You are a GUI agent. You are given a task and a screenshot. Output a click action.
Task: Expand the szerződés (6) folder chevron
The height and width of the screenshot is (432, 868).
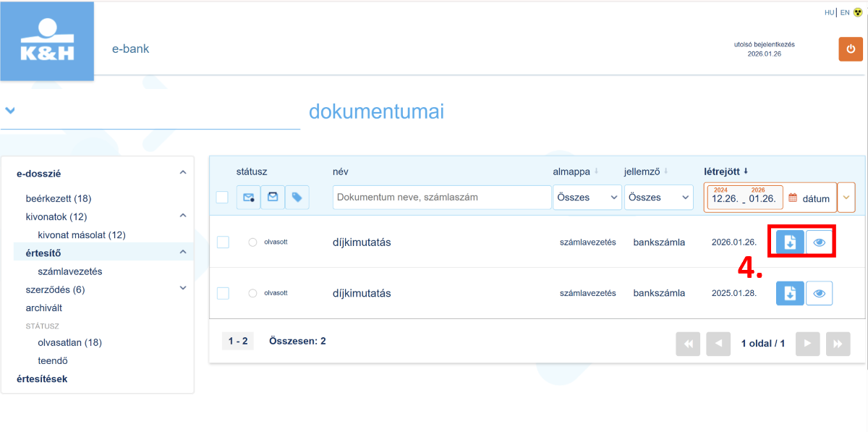(x=183, y=288)
